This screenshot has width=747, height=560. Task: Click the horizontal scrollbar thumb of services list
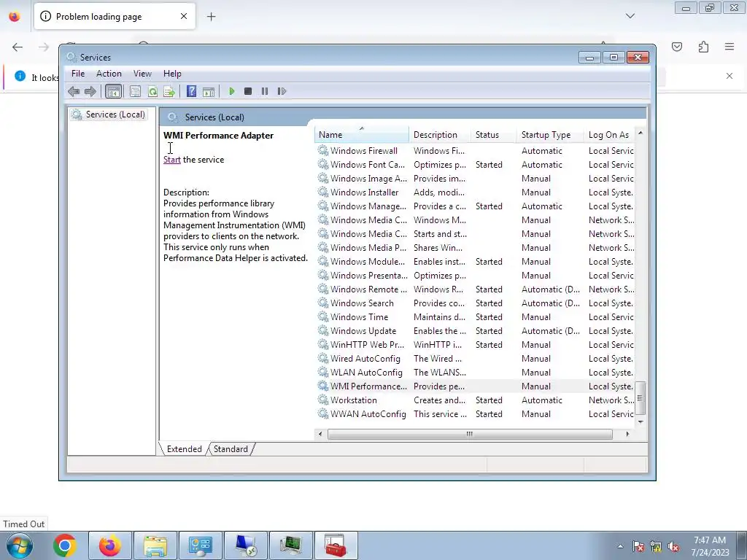[470, 434]
